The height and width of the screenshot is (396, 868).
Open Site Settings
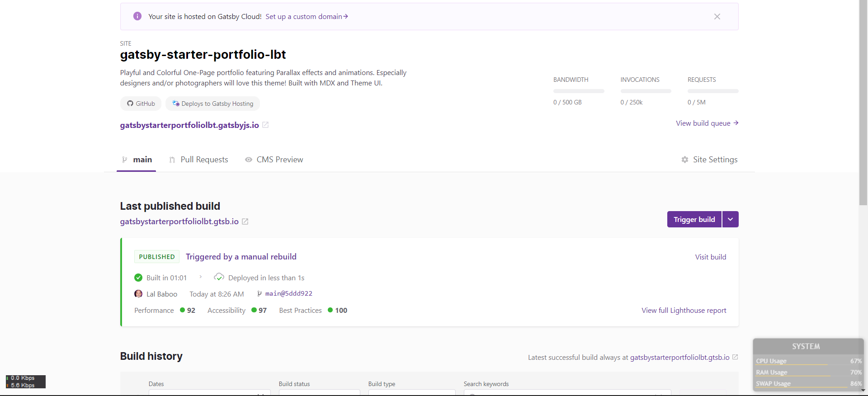pyautogui.click(x=709, y=160)
